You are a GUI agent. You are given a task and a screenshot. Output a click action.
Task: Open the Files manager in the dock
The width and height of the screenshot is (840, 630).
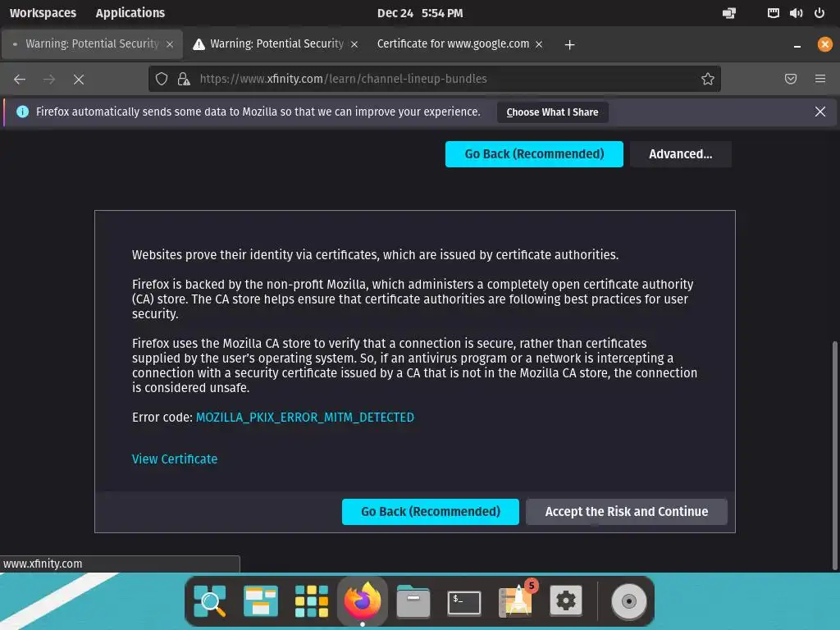tap(413, 601)
